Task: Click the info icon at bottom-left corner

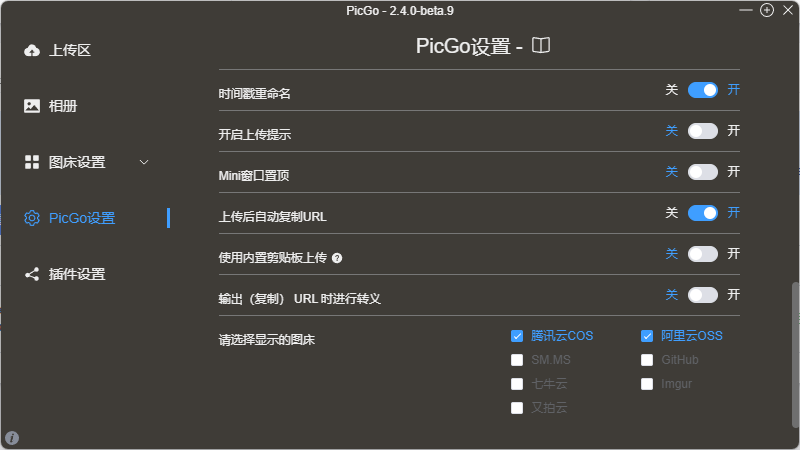Action: (12, 438)
